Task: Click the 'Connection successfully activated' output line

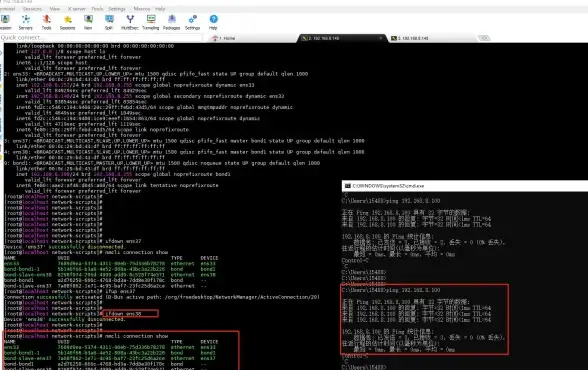Action: click(x=162, y=297)
